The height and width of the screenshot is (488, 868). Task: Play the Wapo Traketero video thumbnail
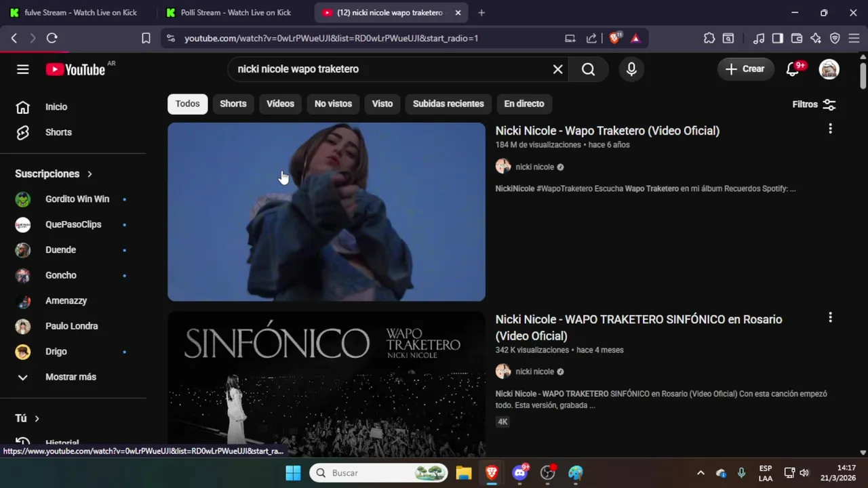pos(326,211)
